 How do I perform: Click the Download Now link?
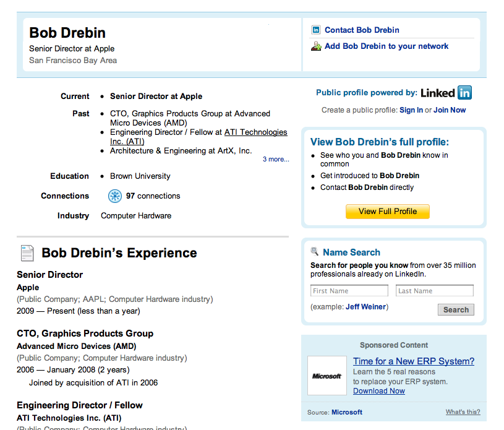[379, 391]
